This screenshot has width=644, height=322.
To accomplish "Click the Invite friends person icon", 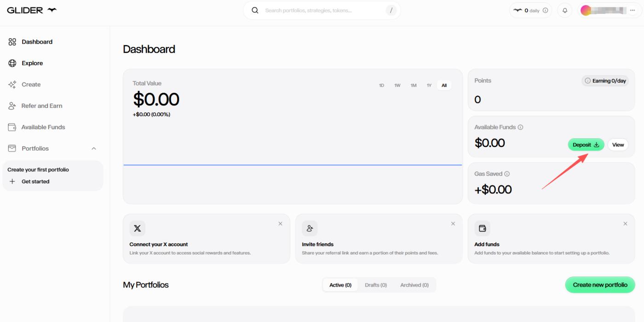I will (310, 228).
